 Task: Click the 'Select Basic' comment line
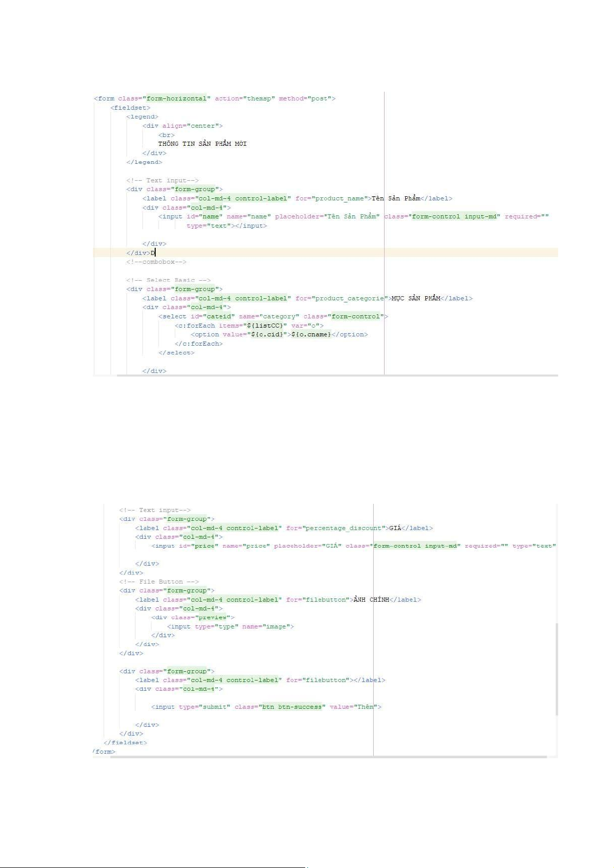click(168, 280)
